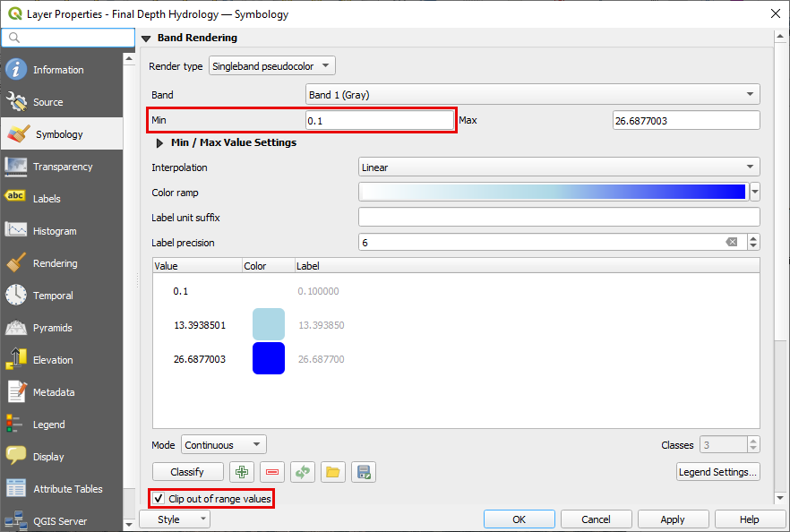Open the Interpolation dropdown
The image size is (790, 532).
point(558,167)
